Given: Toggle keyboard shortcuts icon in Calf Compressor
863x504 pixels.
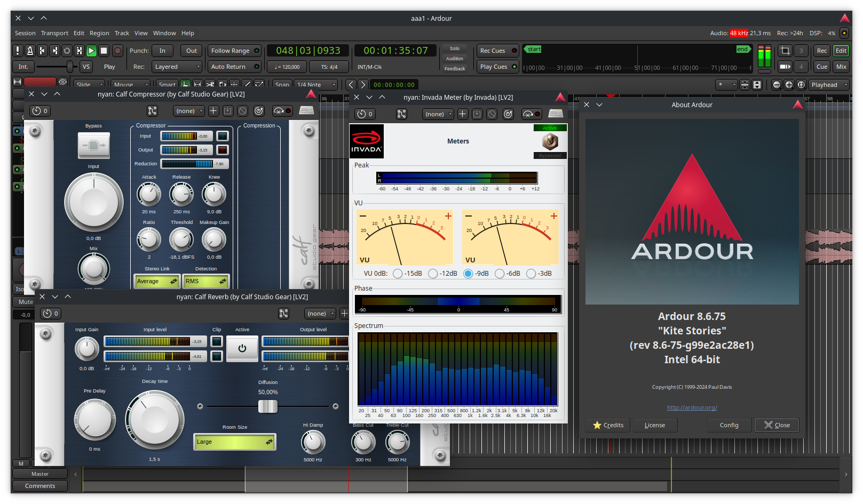Looking at the screenshot, I should (306, 111).
